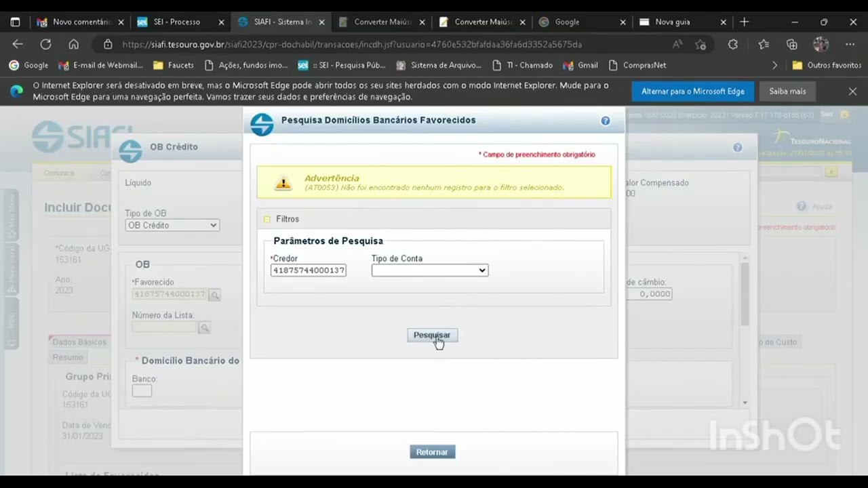This screenshot has width=868, height=488.
Task: Open SEI - Pesquisa Púb bookmark
Action: [x=342, y=65]
